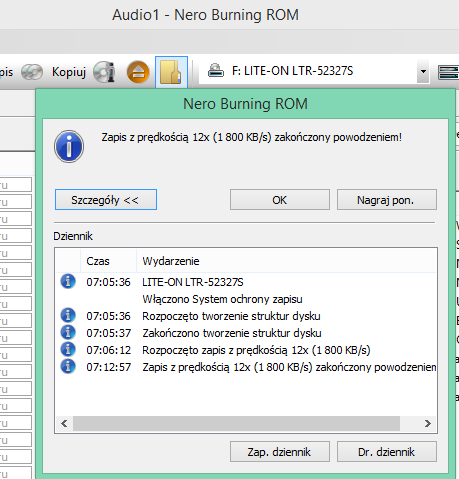459x479 pixels.
Task: Click info icon of 07:12:57 row
Action: tap(68, 366)
